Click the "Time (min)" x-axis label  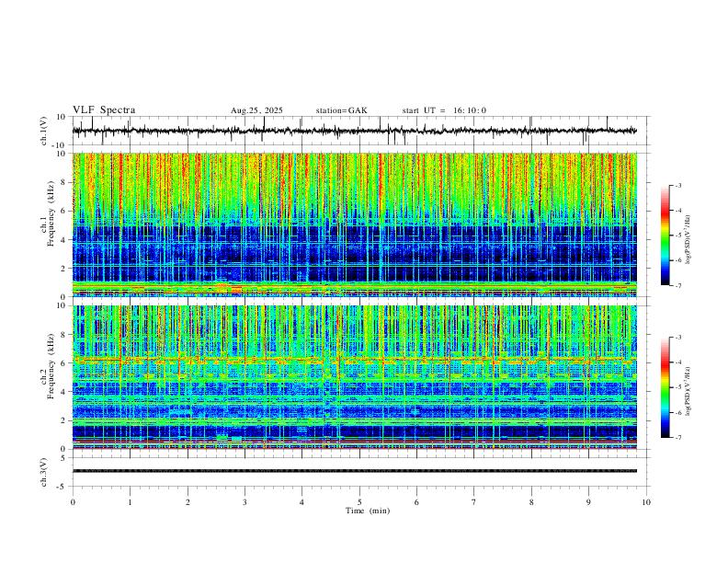(x=368, y=511)
